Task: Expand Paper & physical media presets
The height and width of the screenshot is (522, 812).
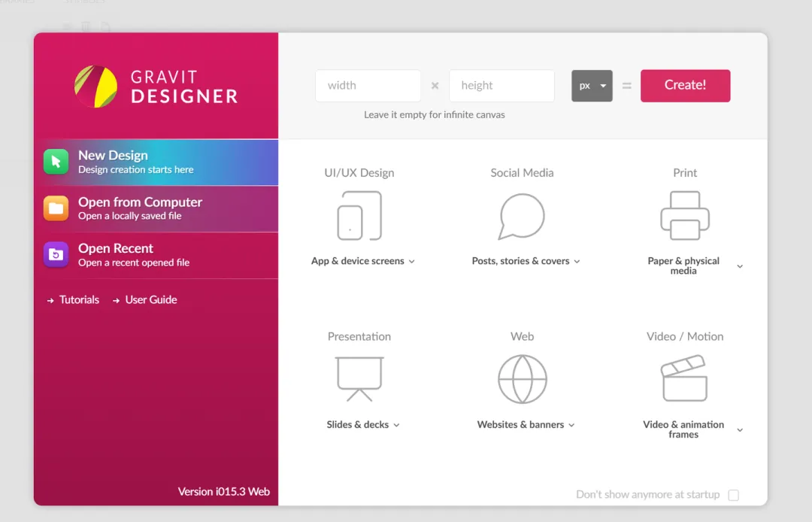Action: coord(740,266)
